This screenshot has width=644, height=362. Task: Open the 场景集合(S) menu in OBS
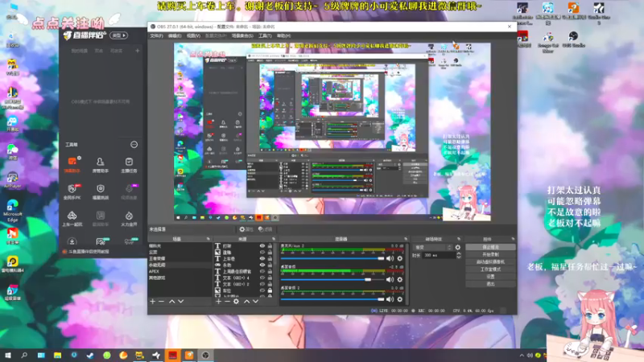point(242,36)
